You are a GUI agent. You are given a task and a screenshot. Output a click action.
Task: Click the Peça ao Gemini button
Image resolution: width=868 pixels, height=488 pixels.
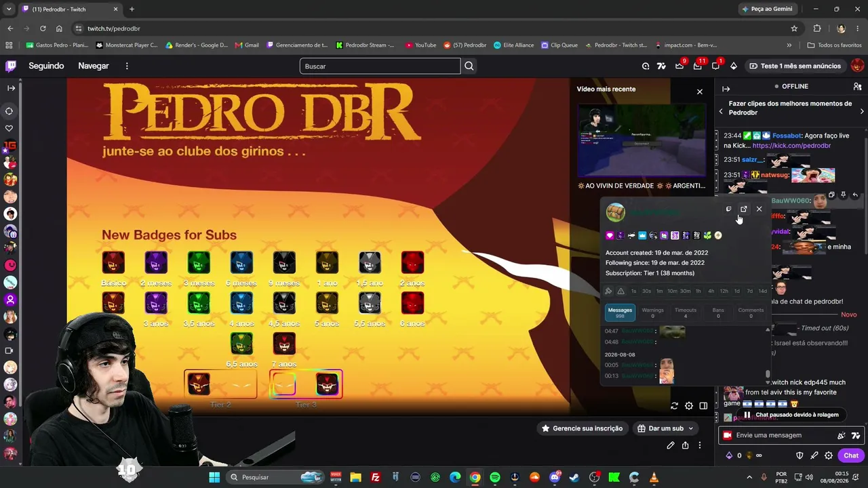tap(767, 9)
